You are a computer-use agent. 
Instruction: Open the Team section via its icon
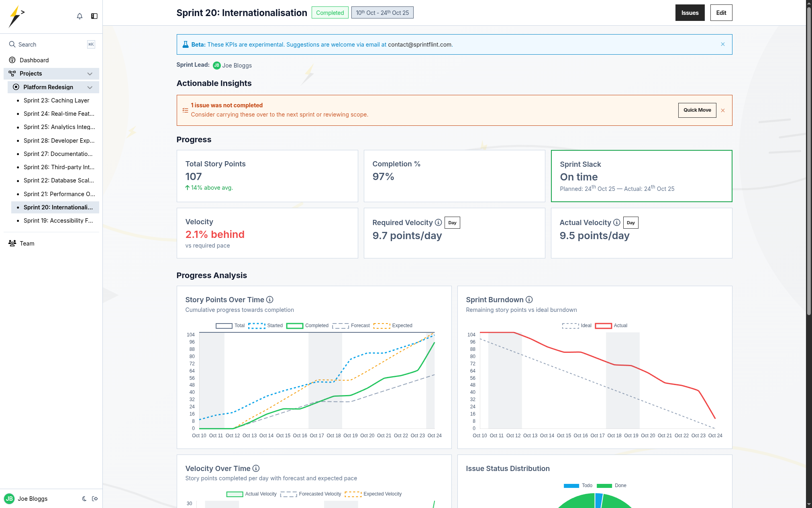pos(12,243)
